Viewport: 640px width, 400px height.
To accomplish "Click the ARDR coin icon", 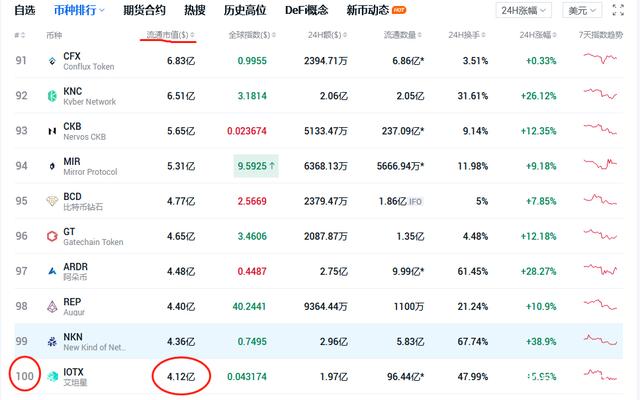I will [x=52, y=271].
